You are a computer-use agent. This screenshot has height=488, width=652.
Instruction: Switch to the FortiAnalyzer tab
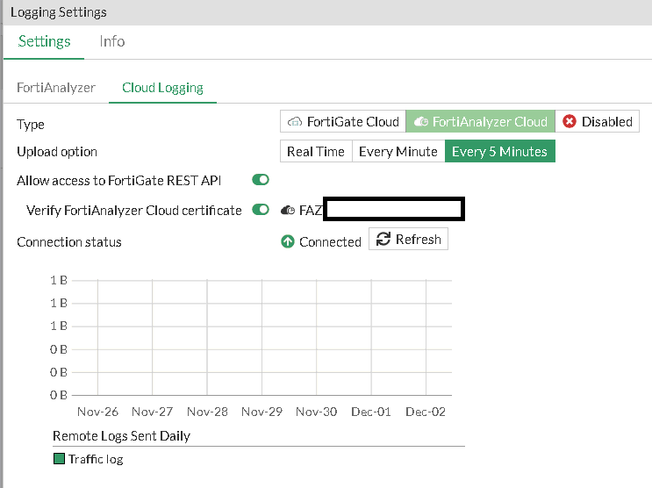pos(56,88)
